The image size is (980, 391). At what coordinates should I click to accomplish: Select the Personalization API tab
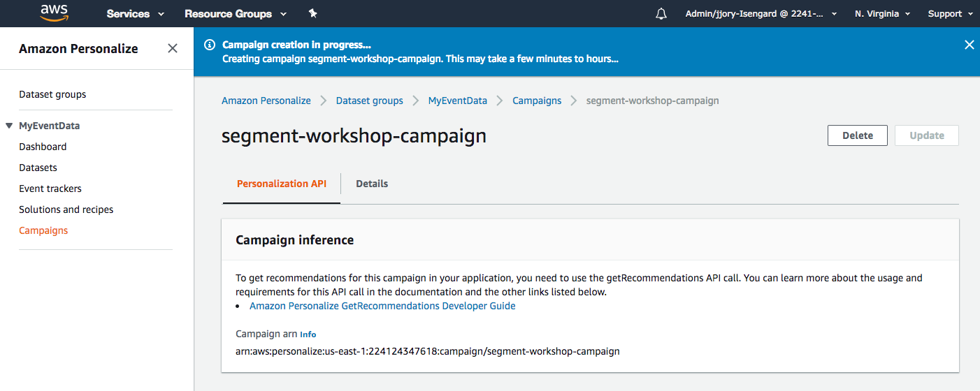coord(282,184)
